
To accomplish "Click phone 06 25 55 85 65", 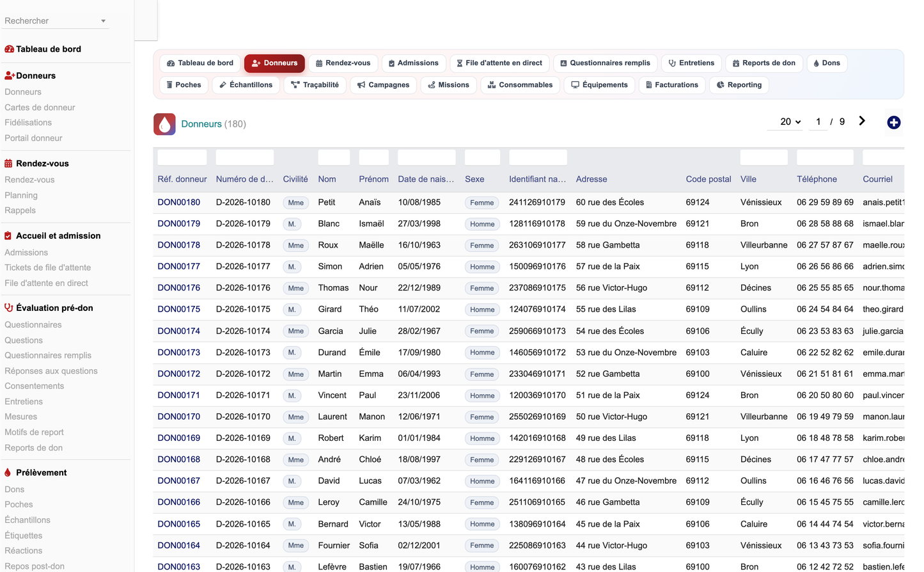I will [x=825, y=288].
